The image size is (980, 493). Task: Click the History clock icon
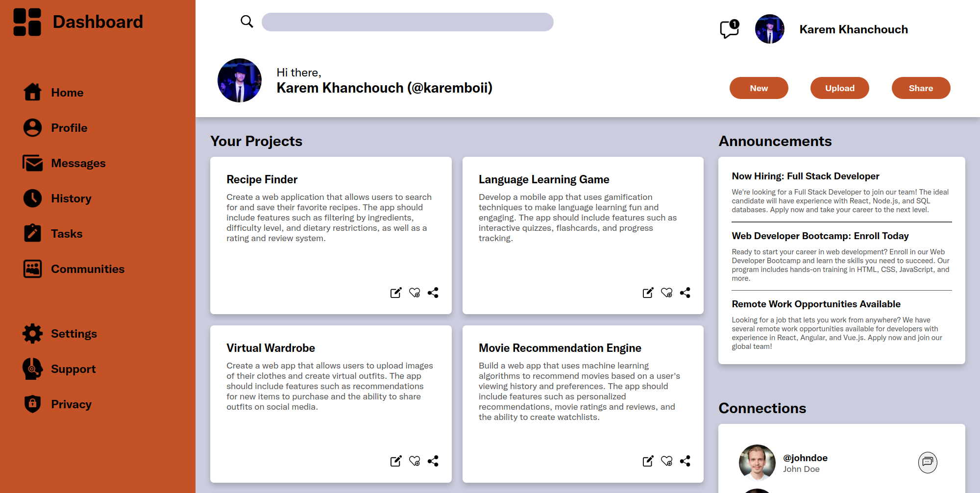pyautogui.click(x=32, y=198)
